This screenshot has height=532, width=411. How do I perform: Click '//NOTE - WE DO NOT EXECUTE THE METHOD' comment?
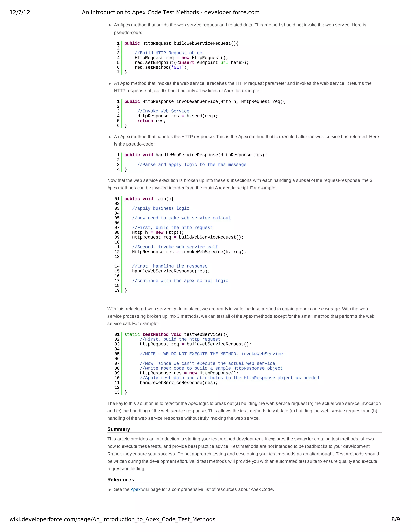[212, 354]
